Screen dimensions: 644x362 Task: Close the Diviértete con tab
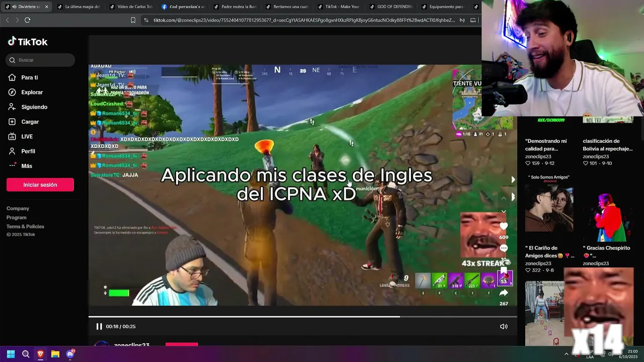46,7
